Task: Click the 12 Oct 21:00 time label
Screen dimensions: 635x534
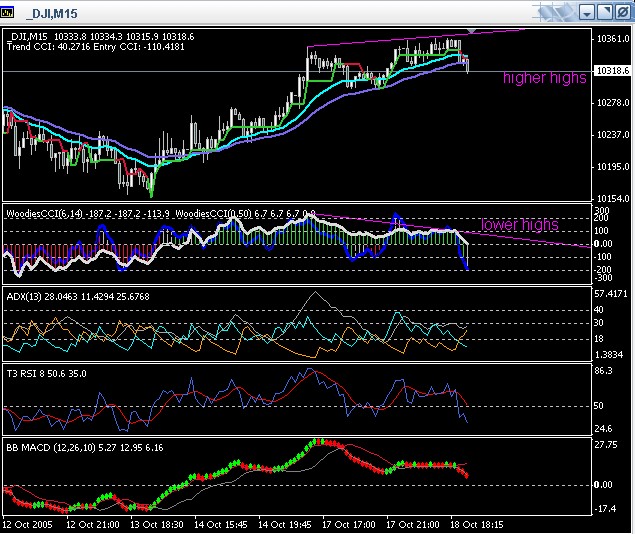Action: (93, 525)
